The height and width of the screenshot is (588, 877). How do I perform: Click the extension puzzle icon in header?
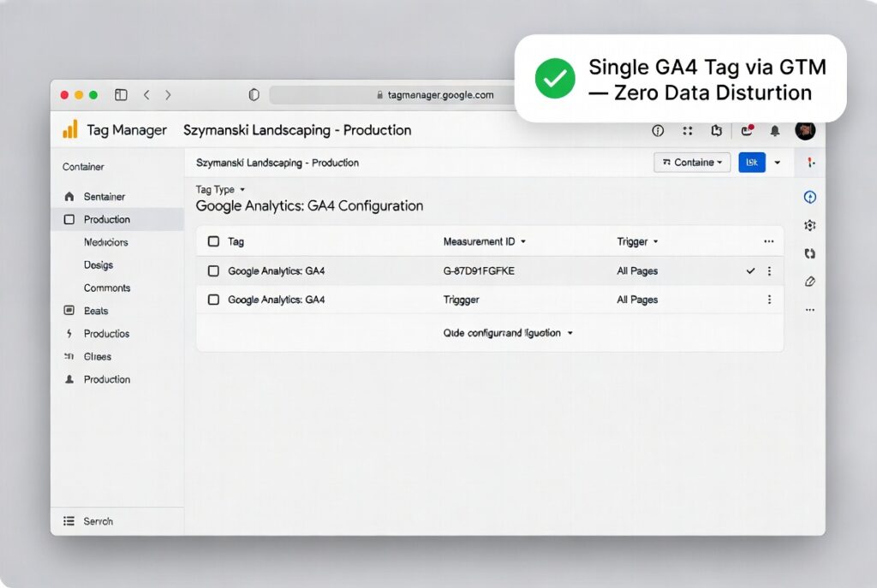[716, 130]
